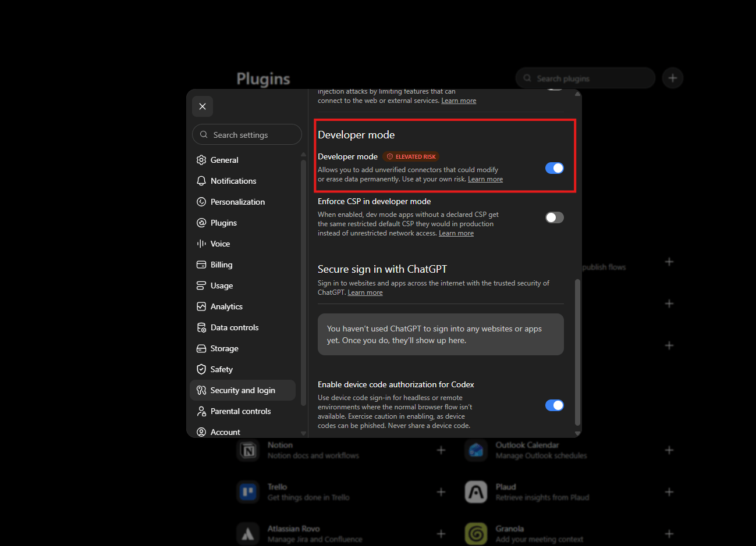Click the ELEVATED RISK badge
The width and height of the screenshot is (756, 546).
(x=411, y=156)
